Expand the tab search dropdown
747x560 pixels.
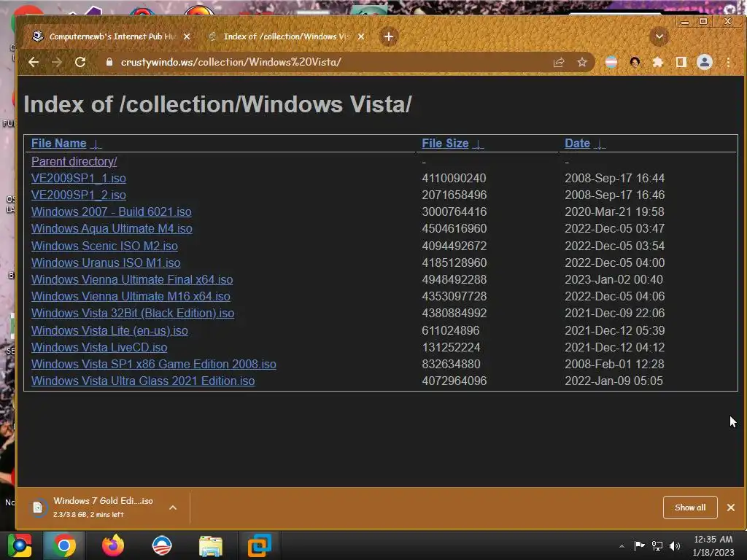point(659,36)
